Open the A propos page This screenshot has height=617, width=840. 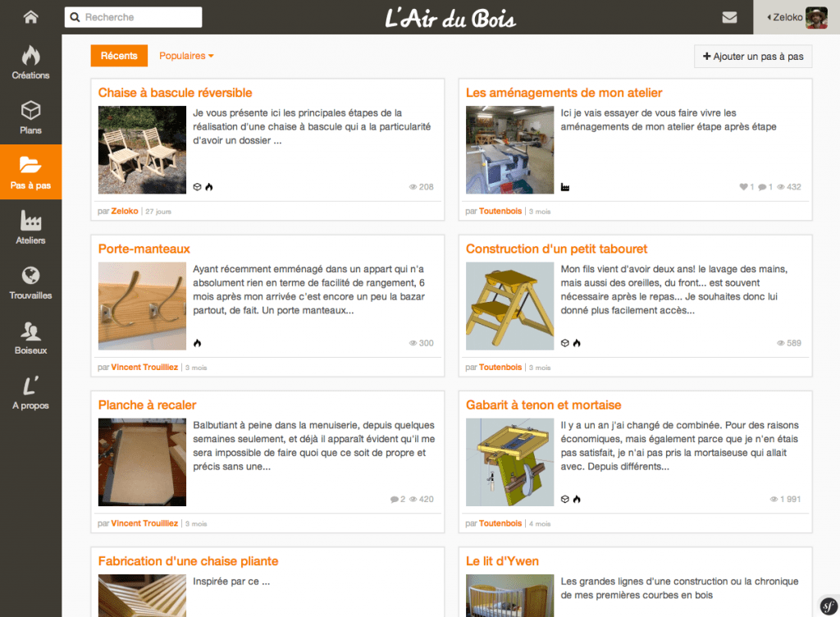click(30, 392)
